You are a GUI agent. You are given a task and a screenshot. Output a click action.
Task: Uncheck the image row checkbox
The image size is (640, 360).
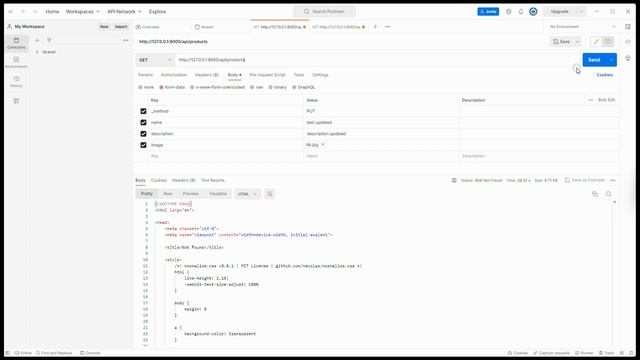143,145
